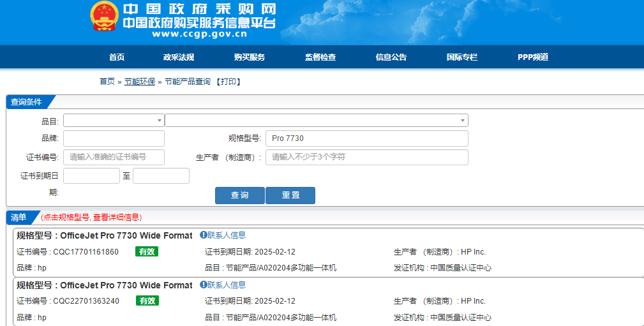Open 监督检查 navigation item

[x=320, y=57]
